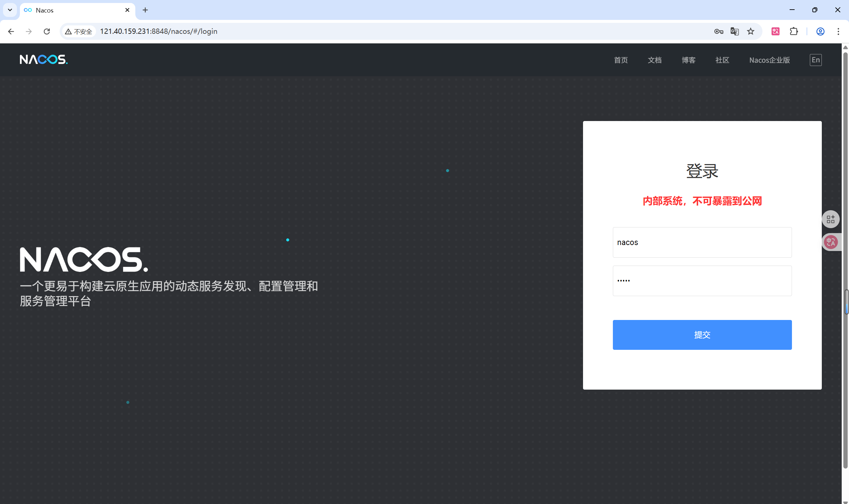The image size is (849, 504).
Task: Open the 文档 nav menu item
Action: 654,60
